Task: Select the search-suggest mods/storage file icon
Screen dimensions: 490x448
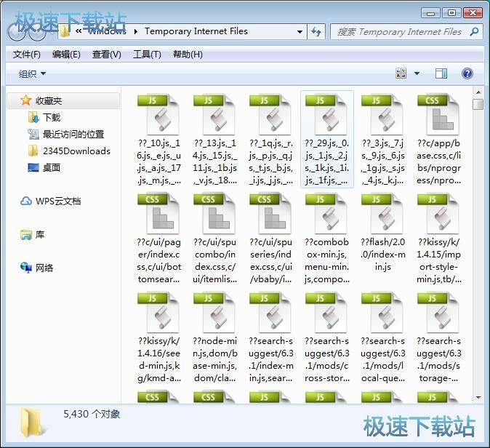Action: click(x=438, y=312)
